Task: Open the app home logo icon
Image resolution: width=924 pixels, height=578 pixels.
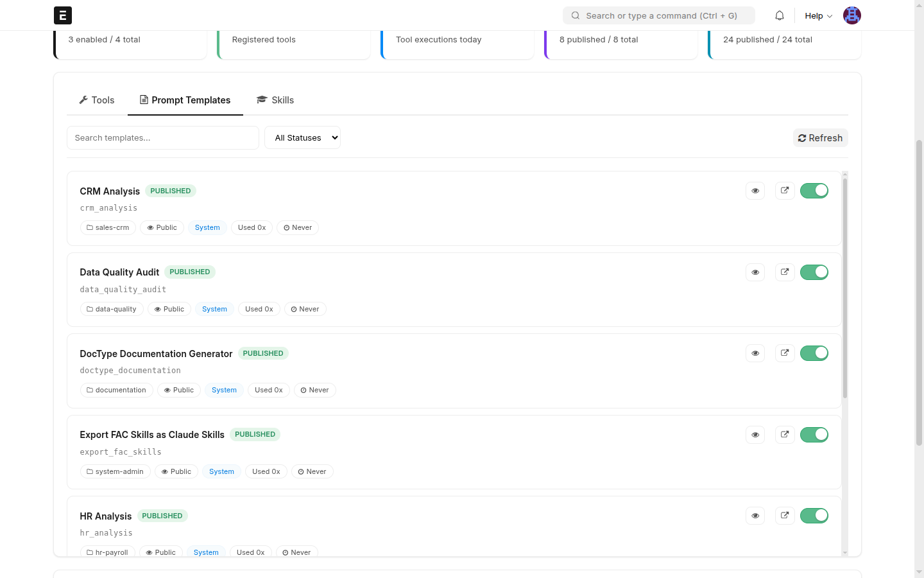Action: 63,15
